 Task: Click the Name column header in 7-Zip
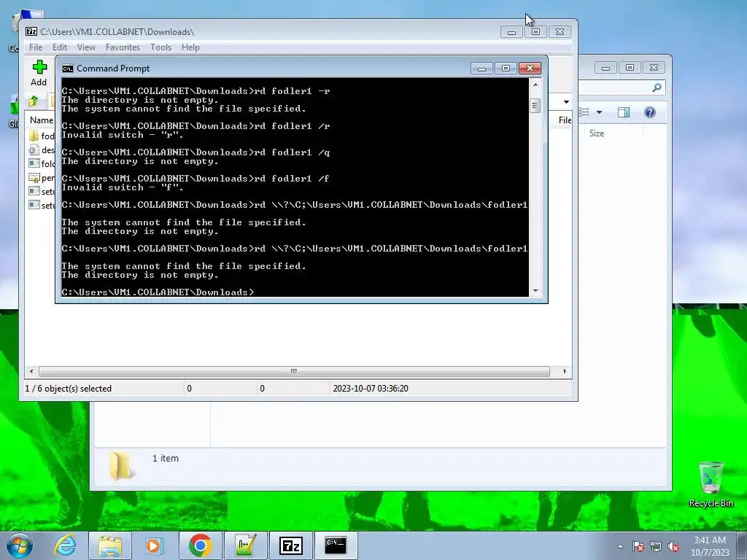pos(41,120)
